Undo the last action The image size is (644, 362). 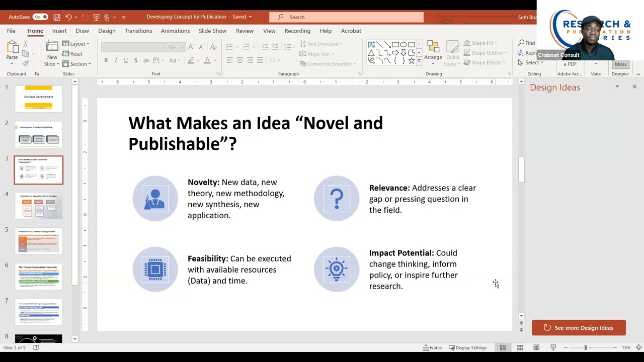coord(68,17)
